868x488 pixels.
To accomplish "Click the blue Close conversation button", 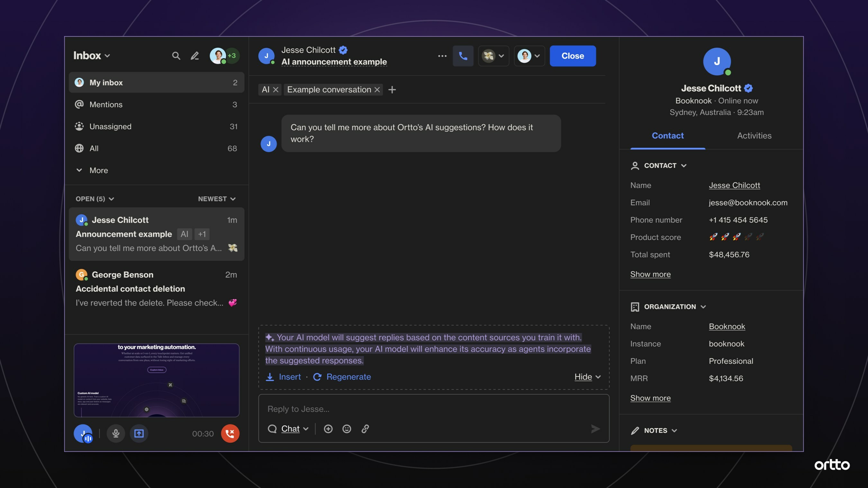I will 573,56.
